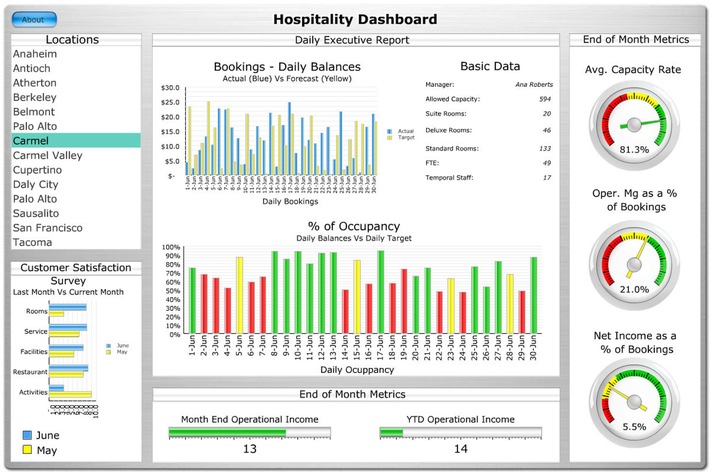
Task: Select Berkeley location
Action: 76,97
